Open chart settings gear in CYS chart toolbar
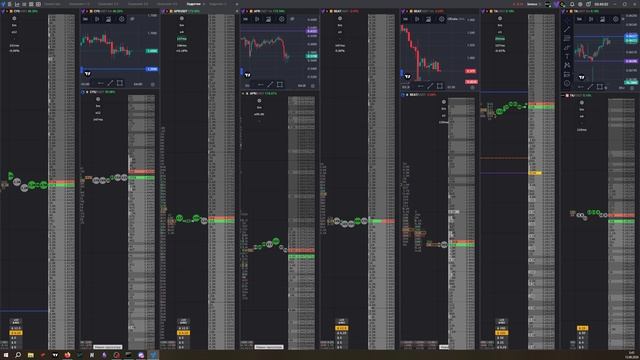Screen dimensions: 640x360 click(121, 19)
